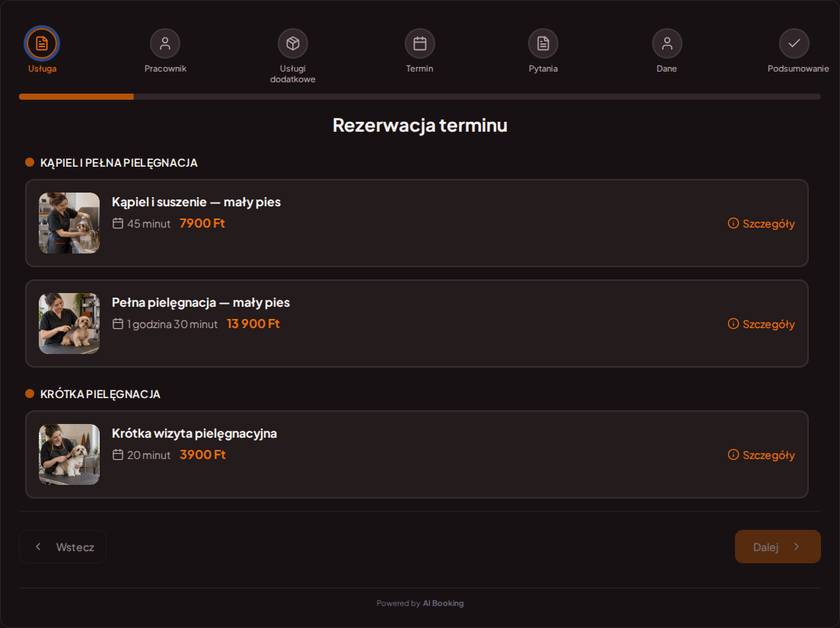Image resolution: width=840 pixels, height=628 pixels.
Task: Open thumbnail of Pełna pielęgnacja service
Action: coord(69,323)
